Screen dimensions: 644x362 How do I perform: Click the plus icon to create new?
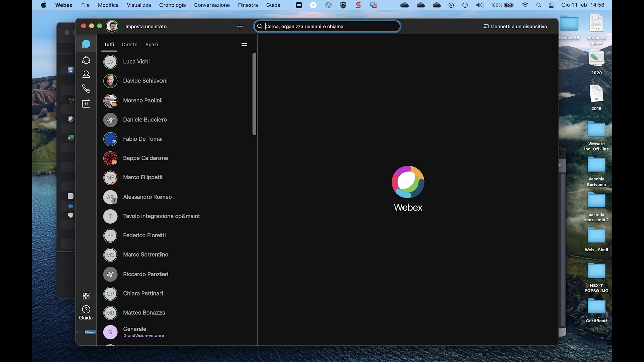pyautogui.click(x=240, y=26)
